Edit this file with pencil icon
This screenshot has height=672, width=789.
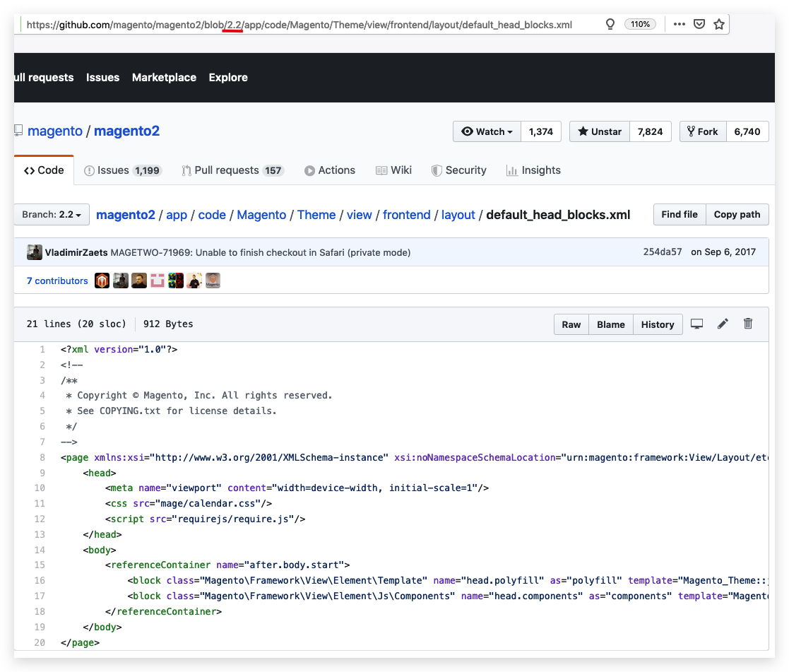[723, 324]
